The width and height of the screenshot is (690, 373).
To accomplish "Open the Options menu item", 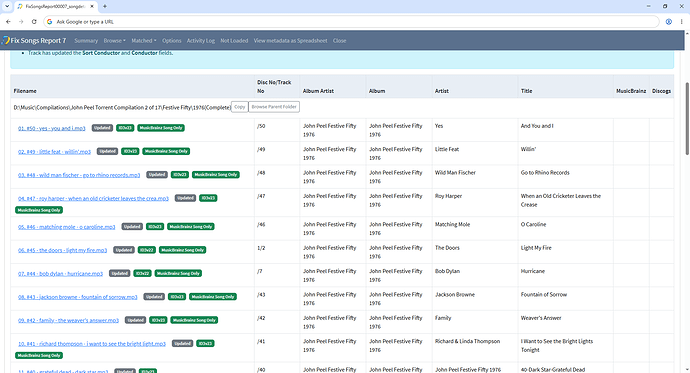I will click(x=172, y=40).
